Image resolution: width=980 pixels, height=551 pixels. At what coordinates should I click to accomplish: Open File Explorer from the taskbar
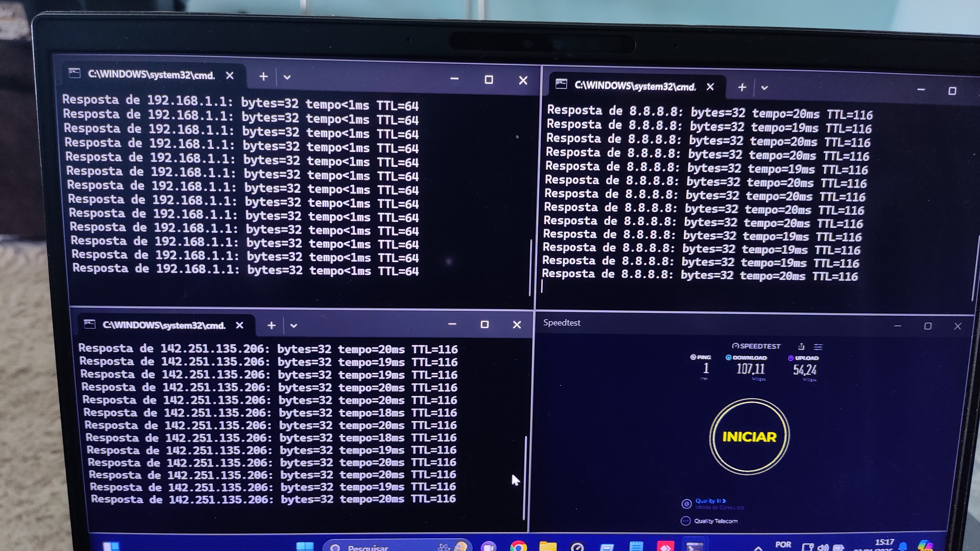548,547
